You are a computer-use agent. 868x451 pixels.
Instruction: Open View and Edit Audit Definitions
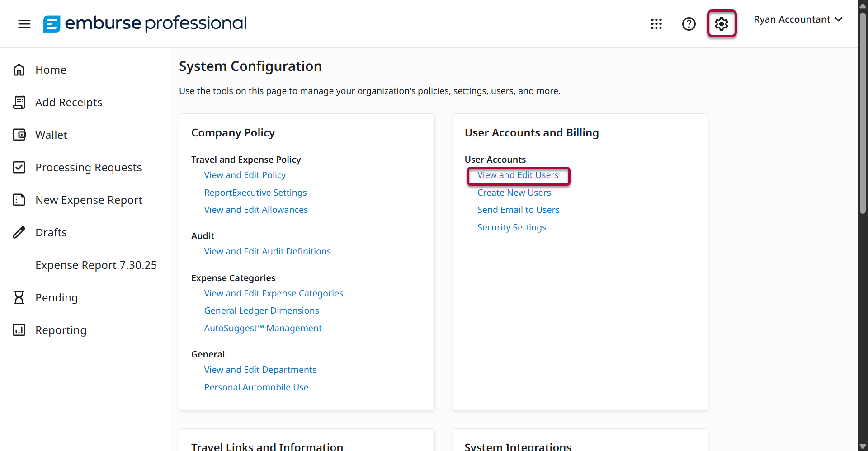(x=267, y=252)
